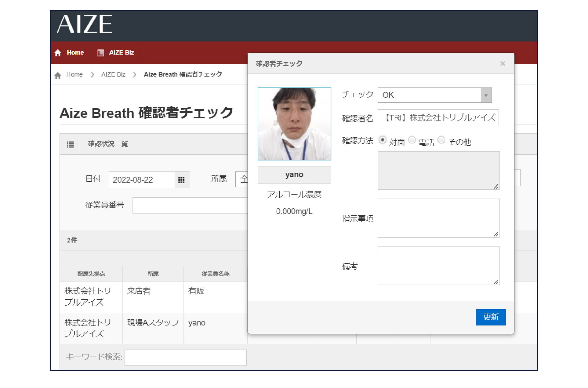
Task: Choose the その他 radio option
Action: click(441, 140)
